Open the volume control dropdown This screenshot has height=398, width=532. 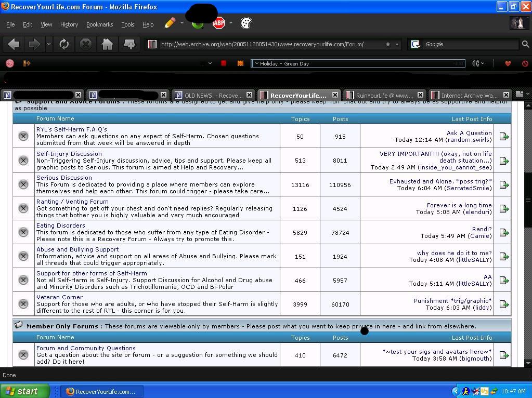point(478,63)
